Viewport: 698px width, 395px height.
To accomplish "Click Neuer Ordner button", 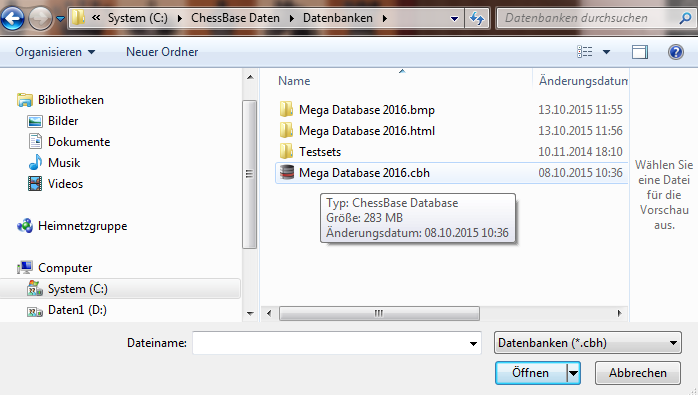I will tap(162, 52).
